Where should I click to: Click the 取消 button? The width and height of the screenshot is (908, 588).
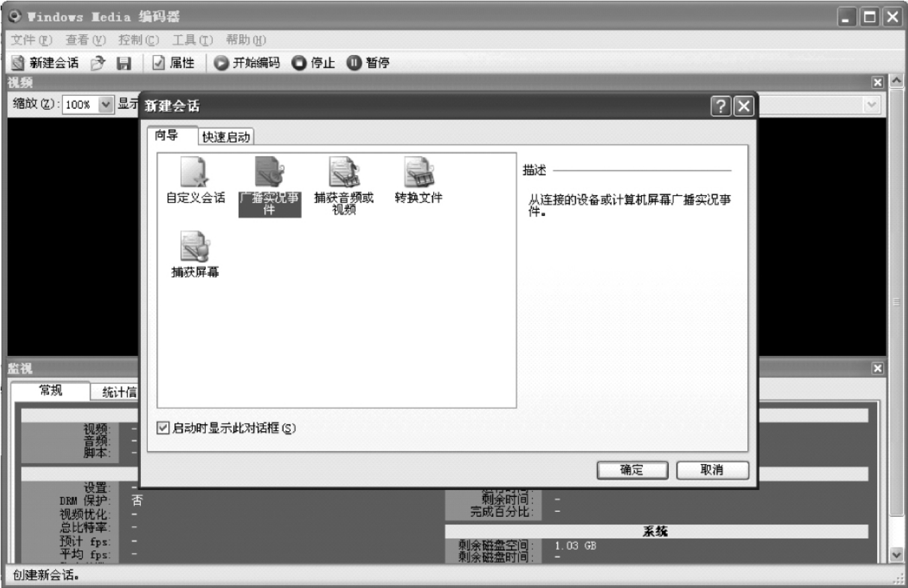click(712, 470)
